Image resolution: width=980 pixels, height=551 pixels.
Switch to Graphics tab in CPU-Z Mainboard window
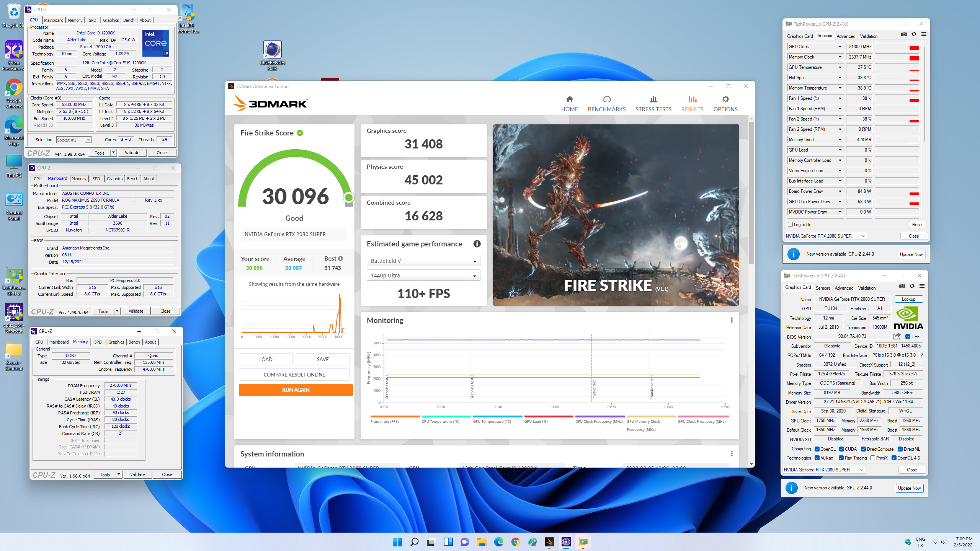pyautogui.click(x=114, y=179)
